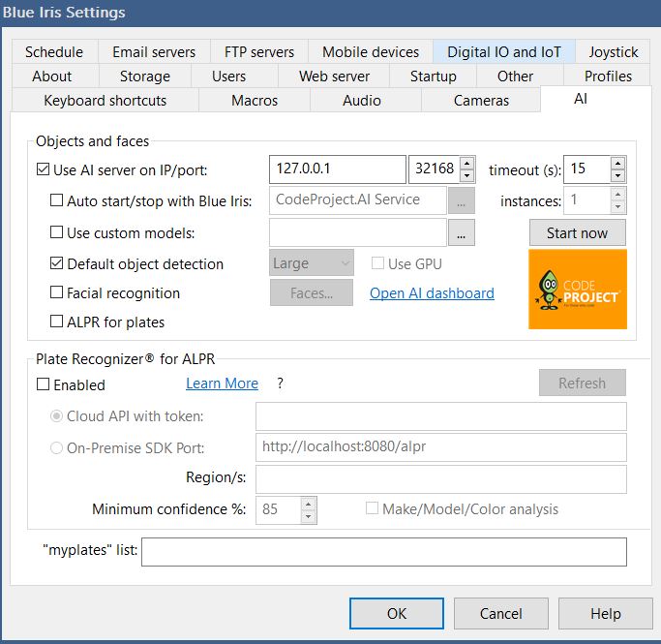Open the Profiles tab
This screenshot has height=644, width=661.
click(608, 77)
